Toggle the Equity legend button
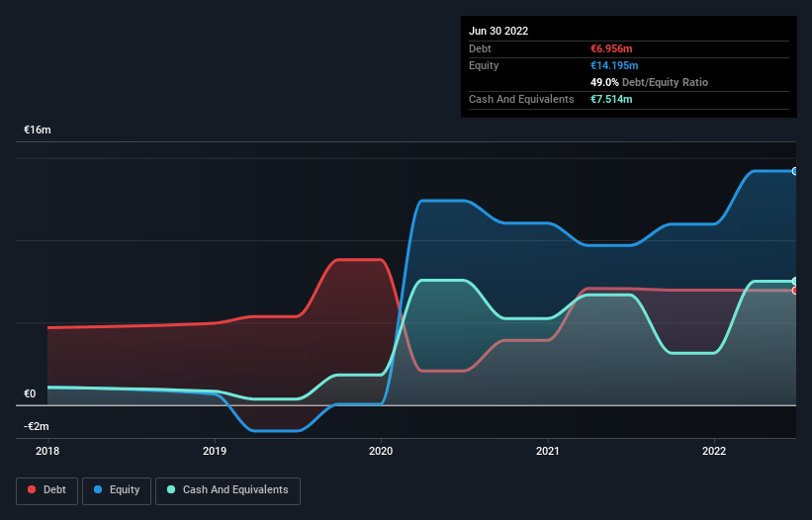812x520 pixels. [x=117, y=490]
